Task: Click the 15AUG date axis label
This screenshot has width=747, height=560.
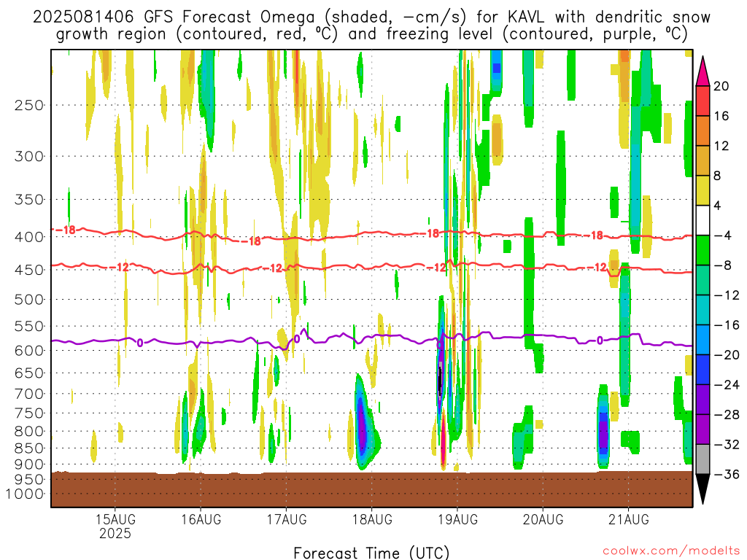Action: point(115,519)
